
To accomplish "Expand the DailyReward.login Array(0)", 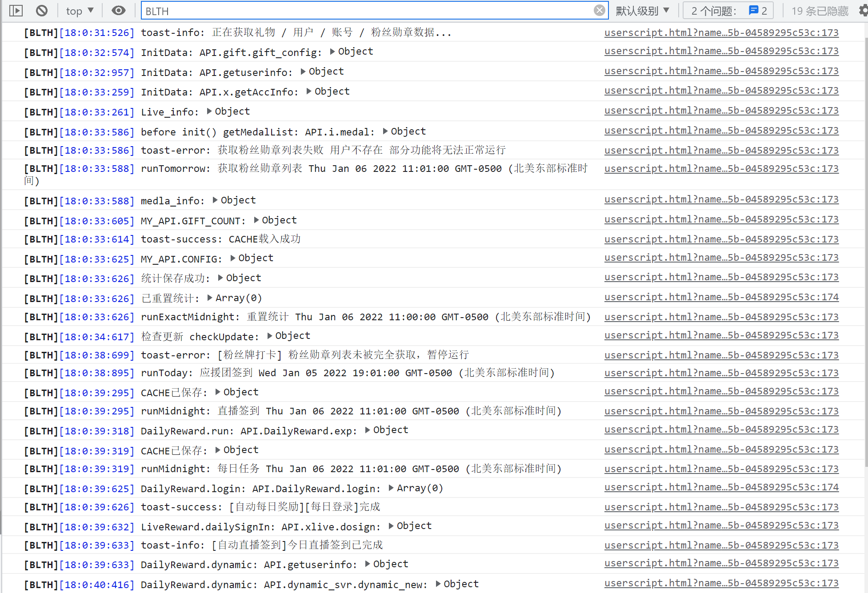I will point(391,488).
